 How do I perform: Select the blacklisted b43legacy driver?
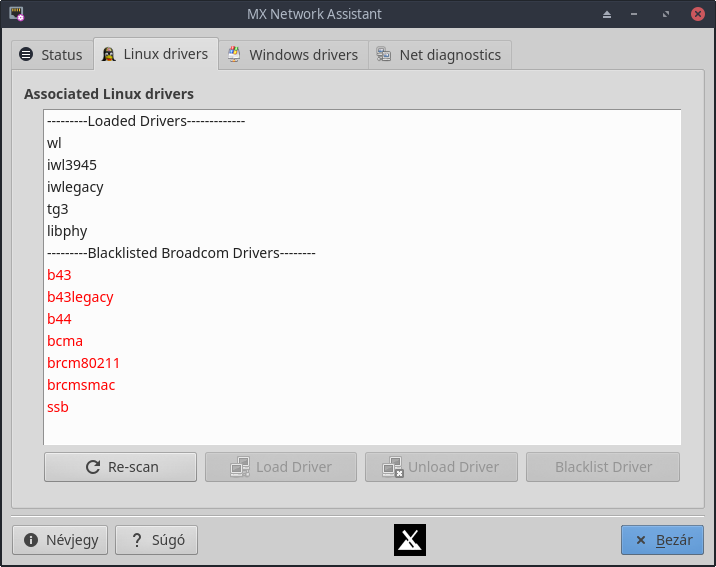[362, 297]
